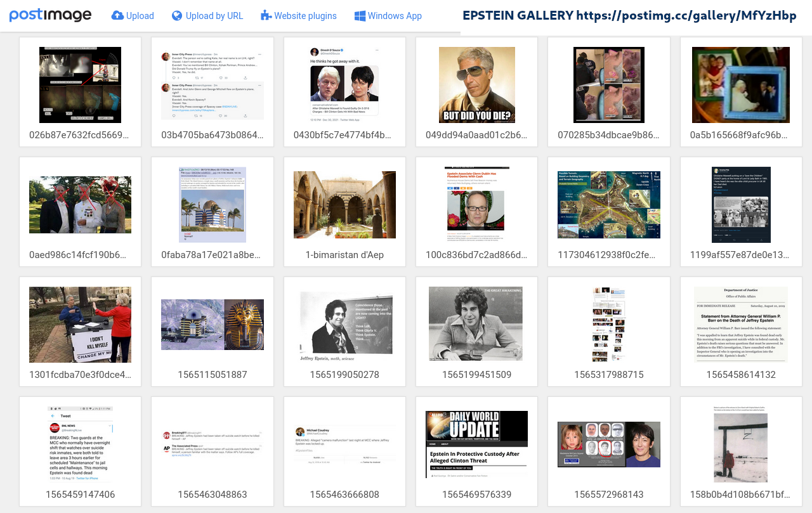Image resolution: width=812 pixels, height=513 pixels.
Task: Click the Windows App logo icon
Action: 360,16
